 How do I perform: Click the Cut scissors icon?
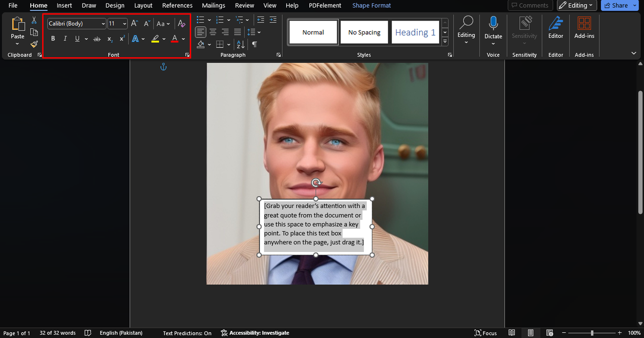[34, 20]
